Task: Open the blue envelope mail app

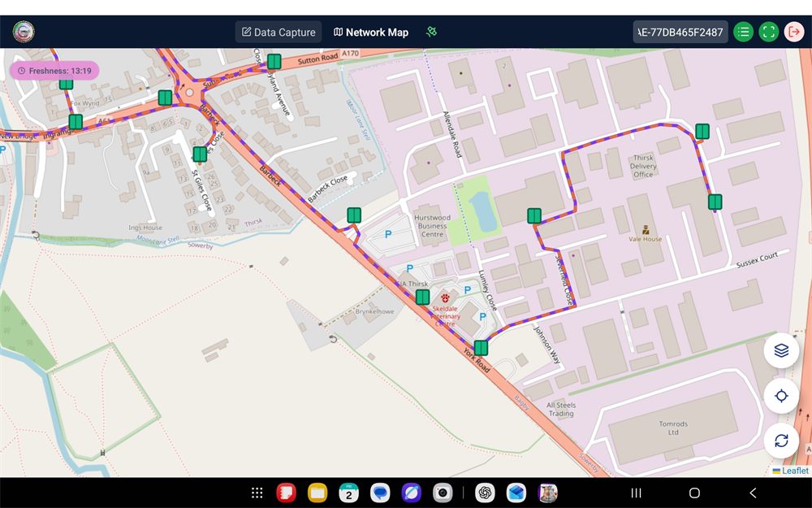Action: tap(516, 493)
